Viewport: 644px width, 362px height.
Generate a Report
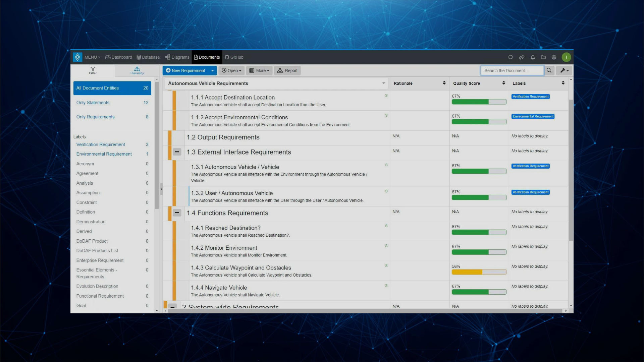pyautogui.click(x=287, y=70)
